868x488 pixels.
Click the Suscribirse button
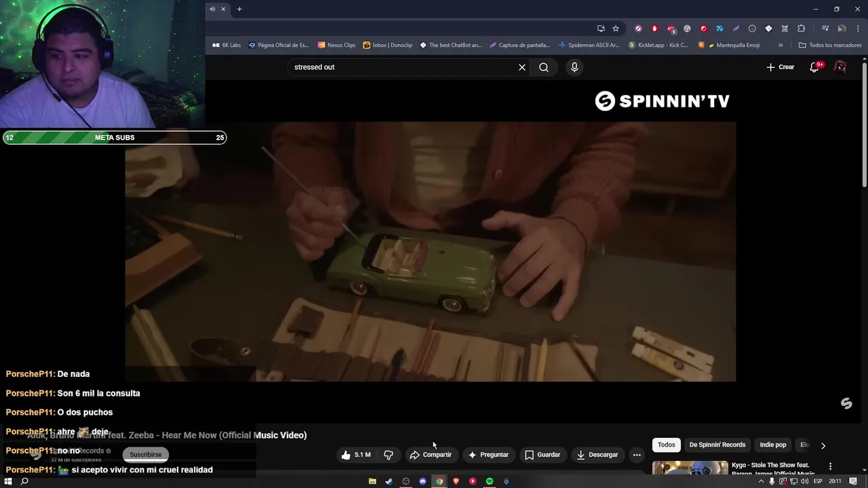[x=146, y=455]
